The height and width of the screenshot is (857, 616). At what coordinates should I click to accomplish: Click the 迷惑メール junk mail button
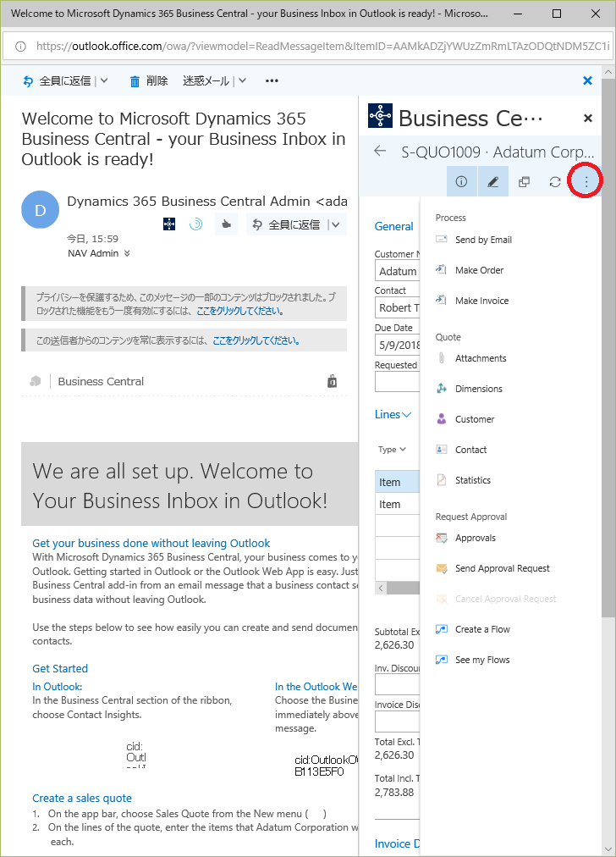point(206,81)
